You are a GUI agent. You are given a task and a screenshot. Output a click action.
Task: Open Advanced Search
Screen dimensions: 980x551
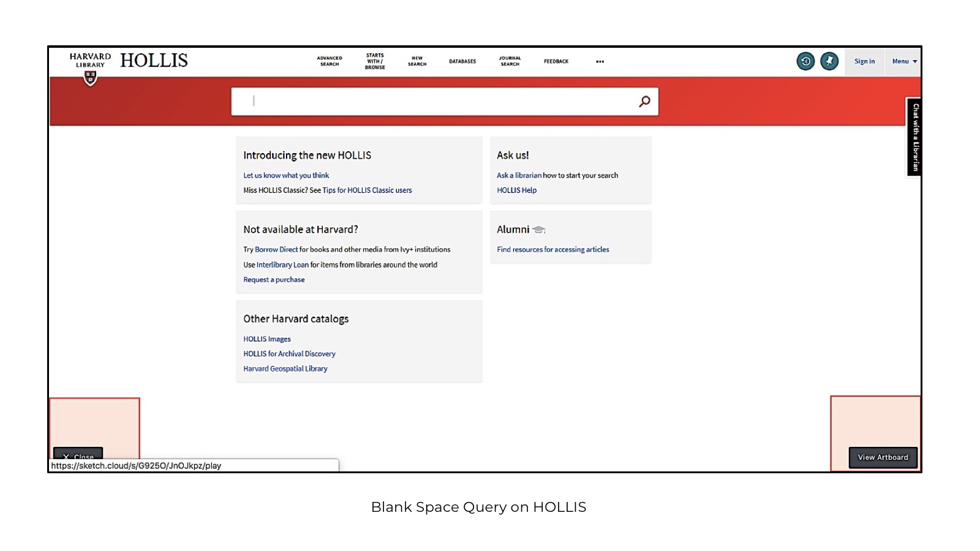pos(330,61)
